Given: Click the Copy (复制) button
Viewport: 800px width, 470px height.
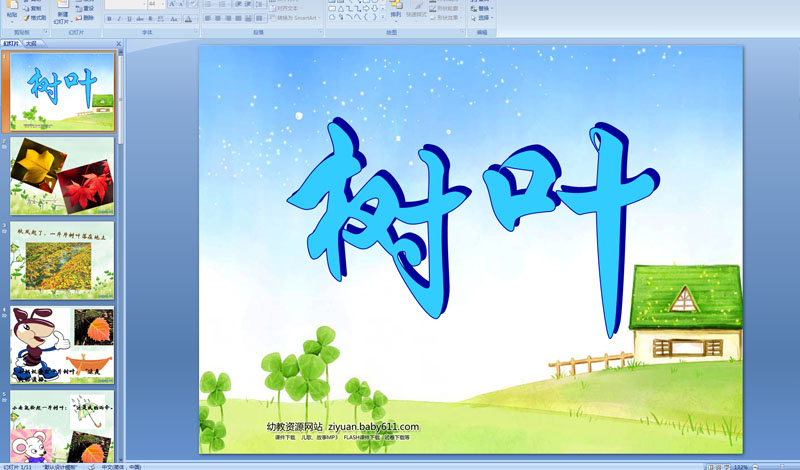Looking at the screenshot, I should 32,8.
